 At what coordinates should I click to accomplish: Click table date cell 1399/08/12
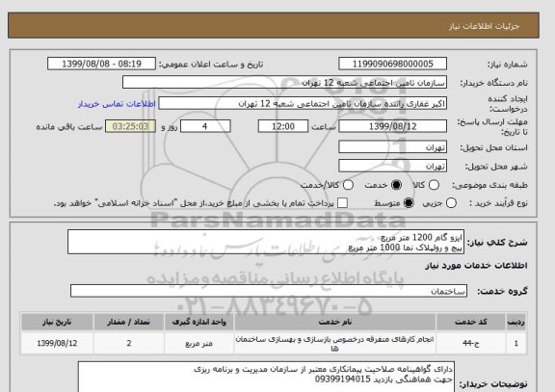(57, 343)
